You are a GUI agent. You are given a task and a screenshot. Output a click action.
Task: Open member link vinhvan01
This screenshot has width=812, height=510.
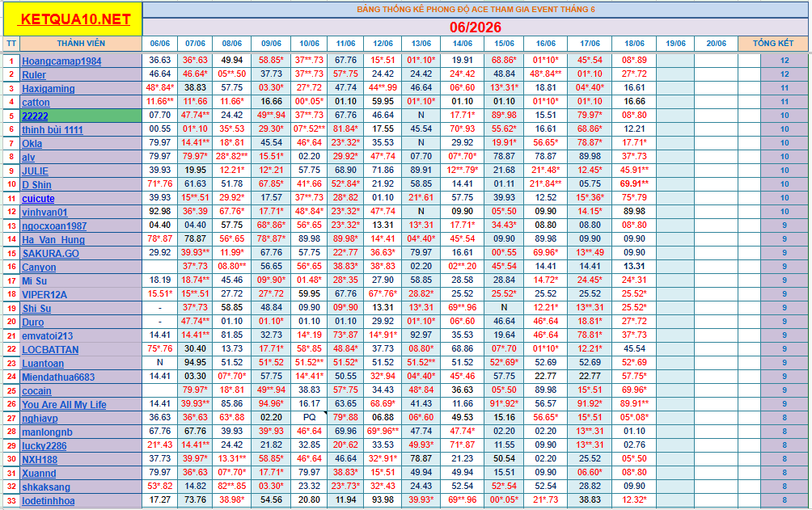click(x=44, y=213)
